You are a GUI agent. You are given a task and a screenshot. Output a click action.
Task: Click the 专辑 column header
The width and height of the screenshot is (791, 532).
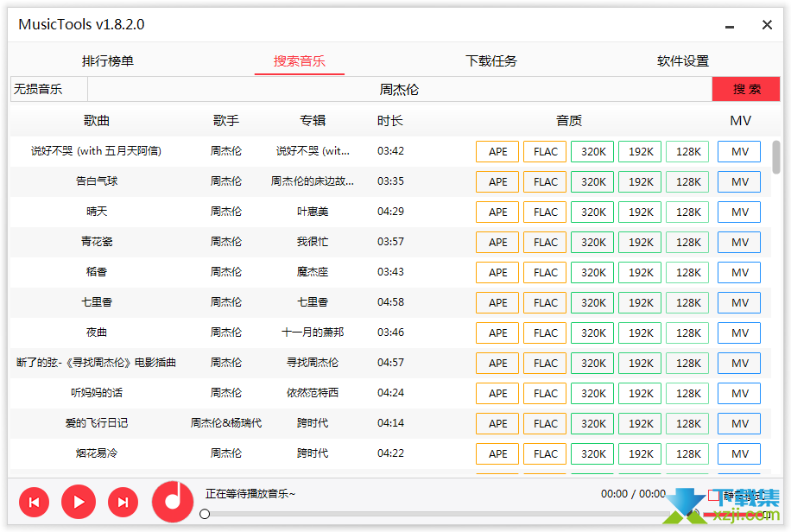coord(313,121)
